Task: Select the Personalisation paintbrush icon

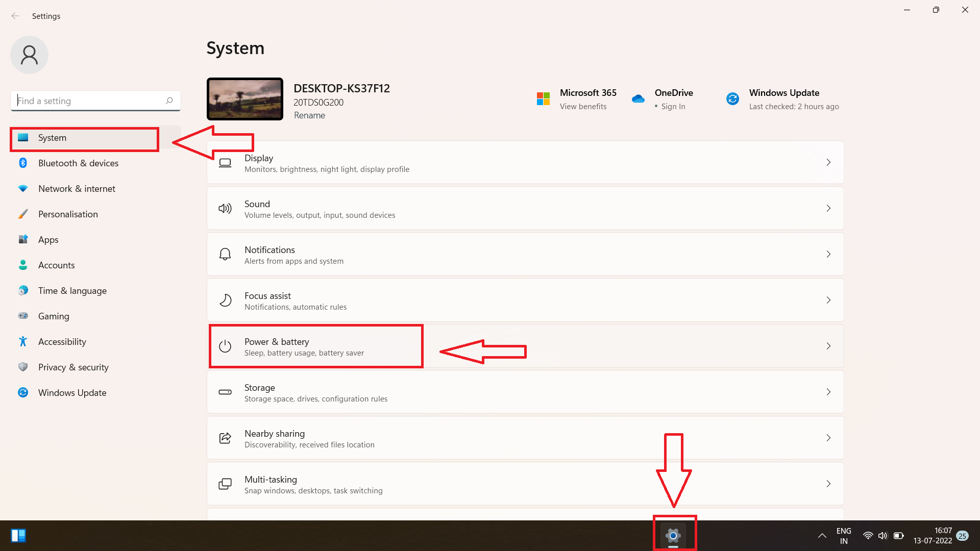Action: 23,214
